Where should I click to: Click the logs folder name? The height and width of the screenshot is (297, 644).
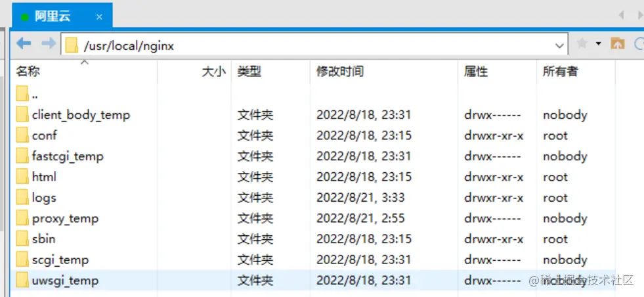point(44,198)
